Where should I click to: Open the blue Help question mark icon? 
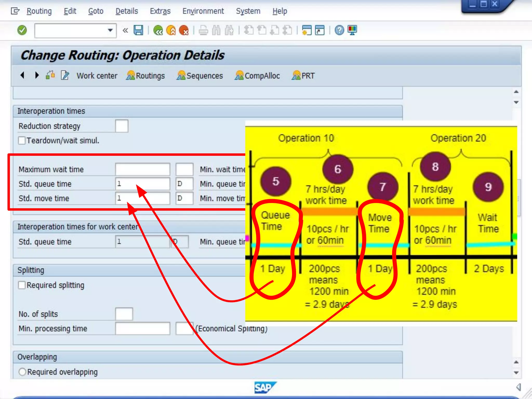point(339,30)
